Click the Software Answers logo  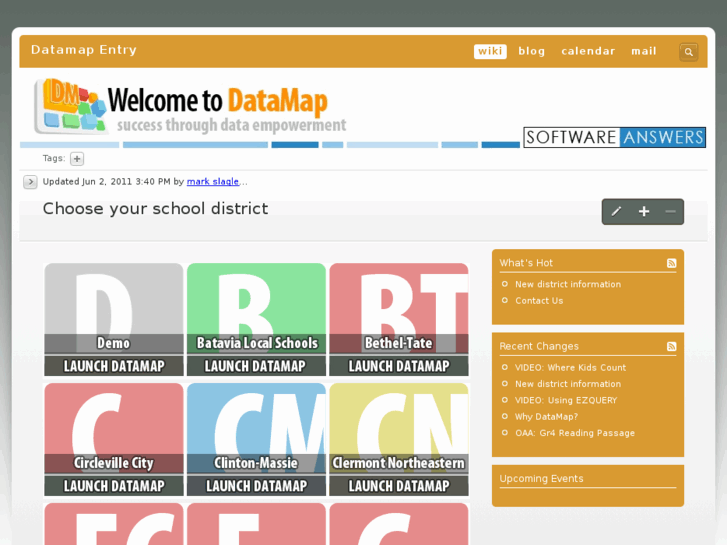click(x=614, y=137)
